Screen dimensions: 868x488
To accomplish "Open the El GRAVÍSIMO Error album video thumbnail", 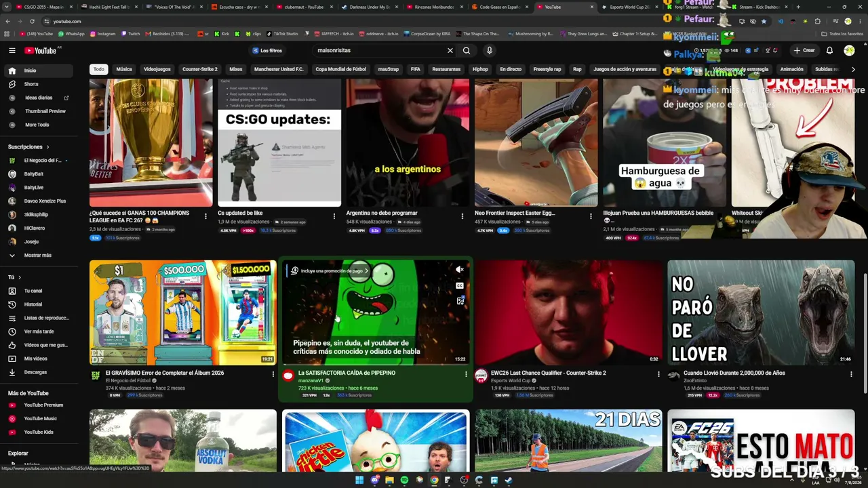I will coord(183,312).
